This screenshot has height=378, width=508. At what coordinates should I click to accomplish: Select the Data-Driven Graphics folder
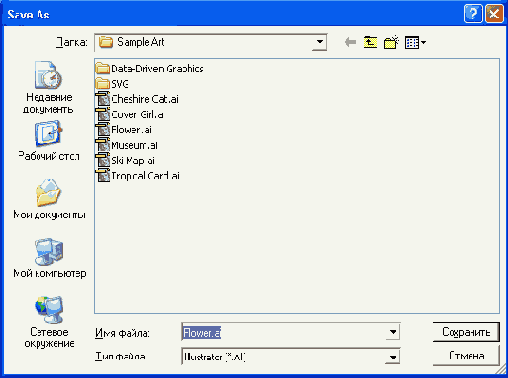pyautogui.click(x=149, y=68)
